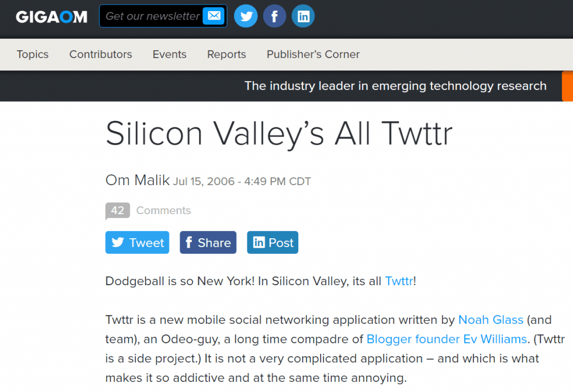573x392 pixels.
Task: Open GigaOm's Facebook page icon
Action: tap(274, 16)
